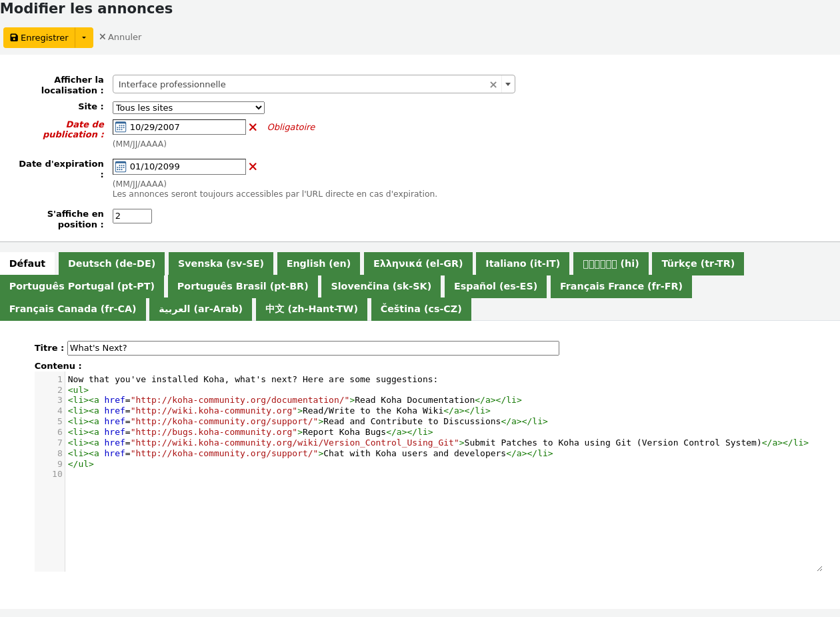Clear the expiration date with red X
Screen dimensions: 840x617
coord(253,167)
